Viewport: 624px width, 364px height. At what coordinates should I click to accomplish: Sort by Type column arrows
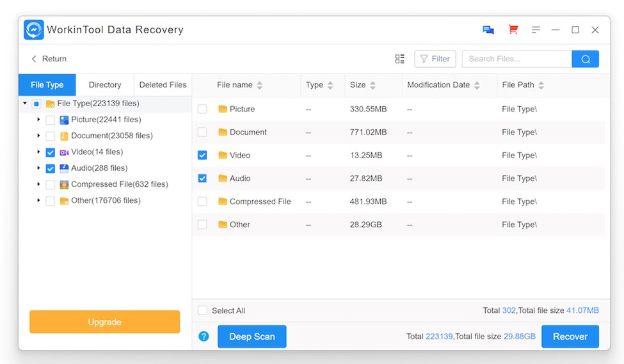(x=330, y=85)
